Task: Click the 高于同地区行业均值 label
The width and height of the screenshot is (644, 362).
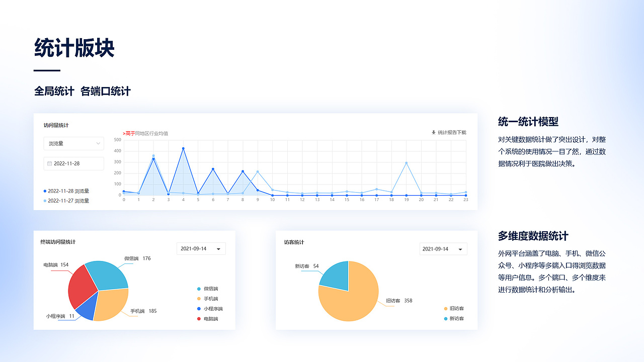Action: click(145, 133)
